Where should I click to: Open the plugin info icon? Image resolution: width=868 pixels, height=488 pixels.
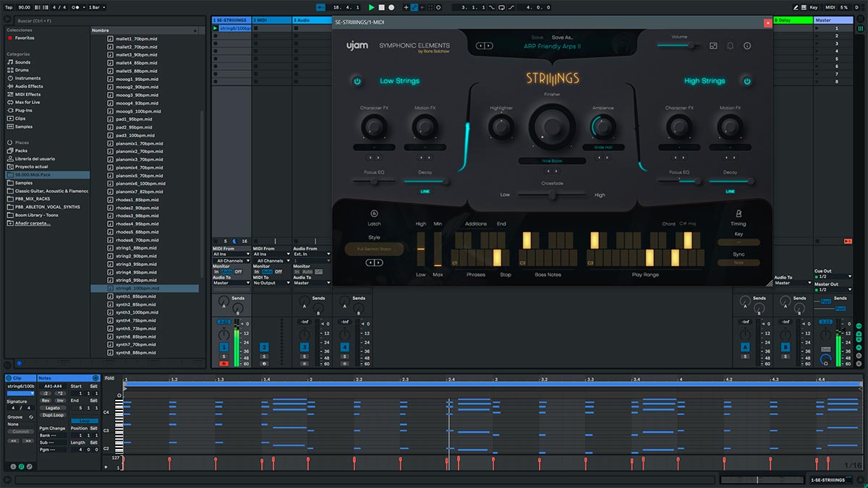coord(747,46)
